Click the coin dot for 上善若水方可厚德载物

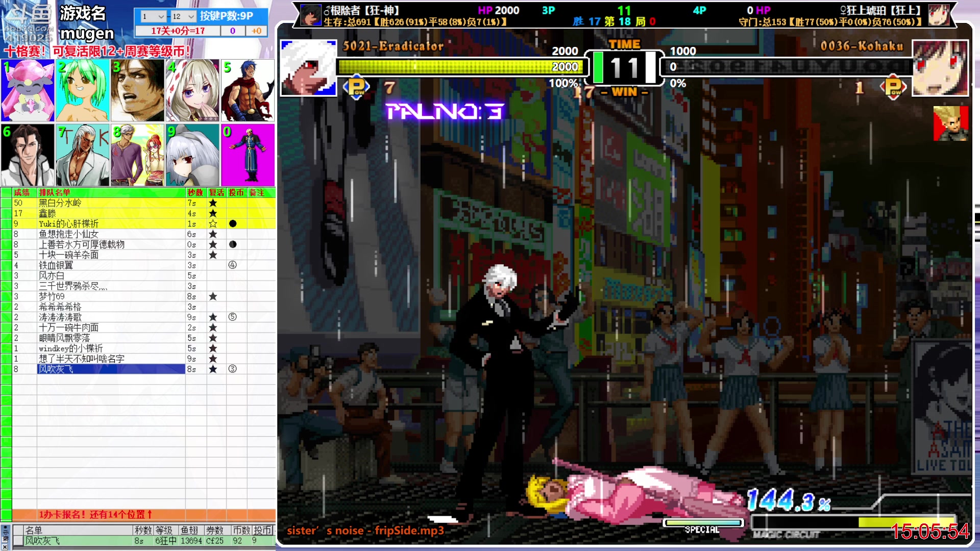point(233,244)
